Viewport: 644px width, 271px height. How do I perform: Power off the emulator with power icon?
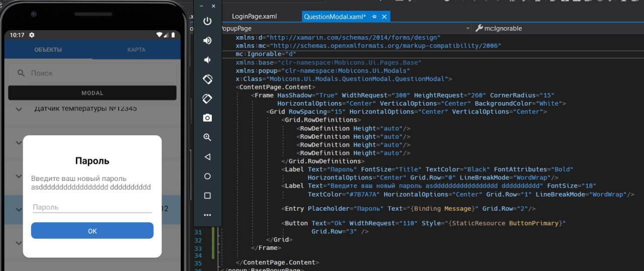pyautogui.click(x=207, y=21)
